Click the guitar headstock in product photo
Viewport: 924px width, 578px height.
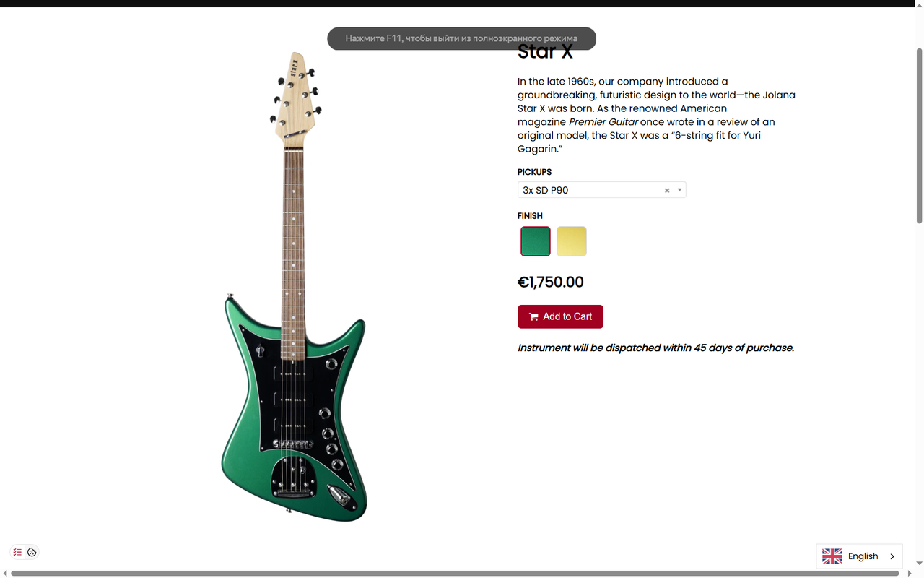[295, 98]
